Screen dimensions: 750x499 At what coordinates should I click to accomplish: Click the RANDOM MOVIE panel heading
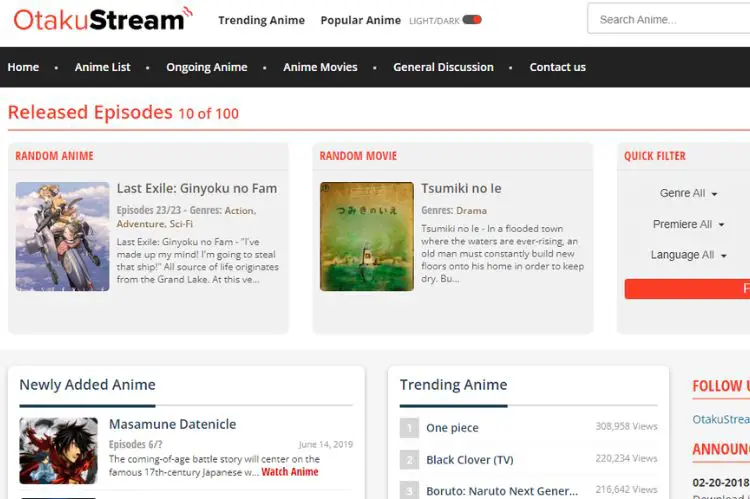tap(358, 156)
